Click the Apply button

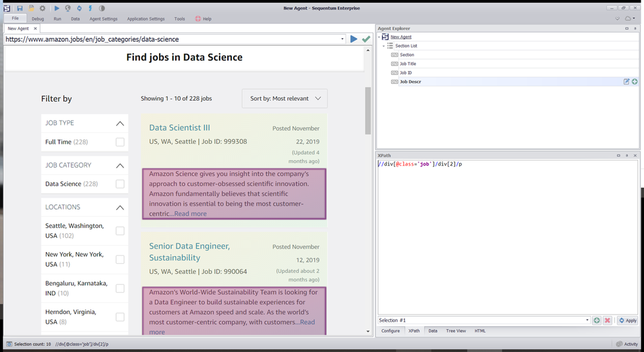(x=628, y=320)
